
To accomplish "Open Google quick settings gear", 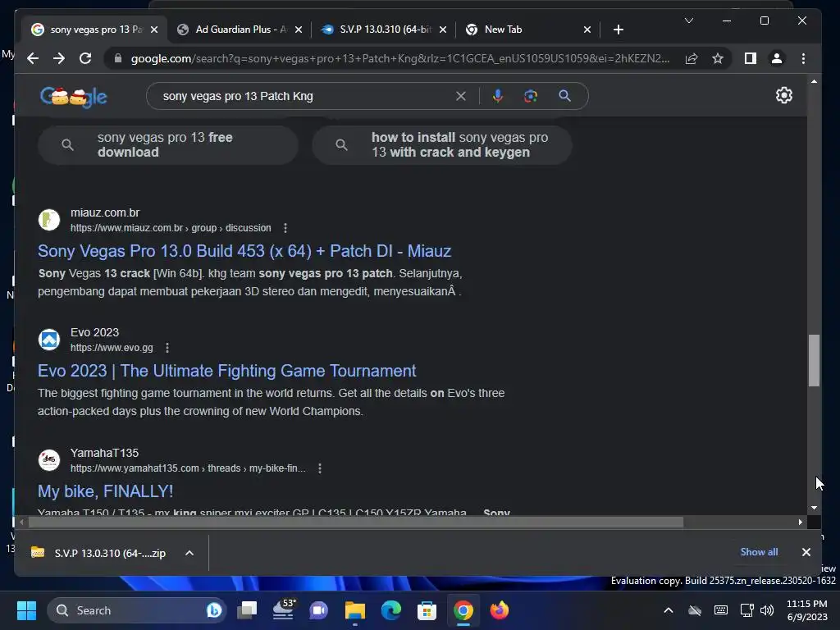I will tap(783, 95).
